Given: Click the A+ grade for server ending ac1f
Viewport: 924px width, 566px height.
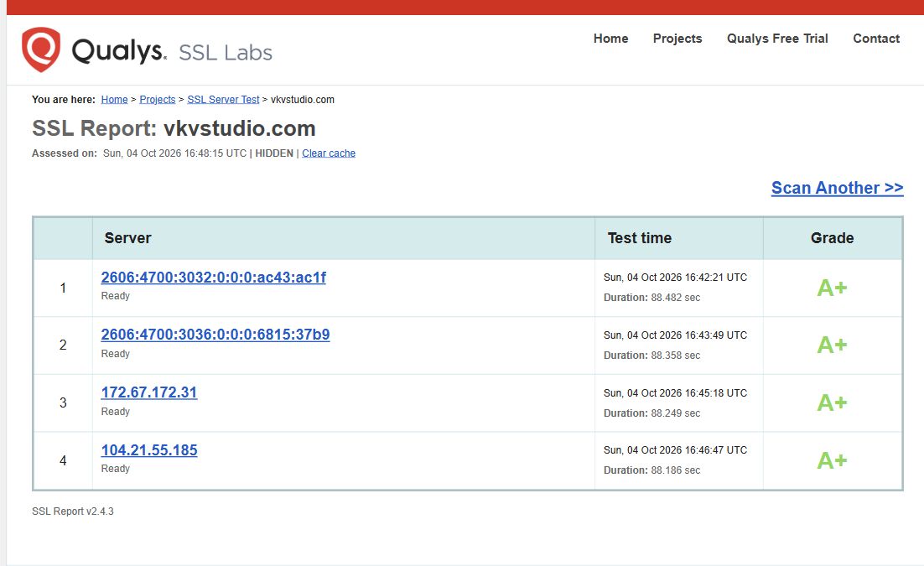Looking at the screenshot, I should click(x=832, y=288).
